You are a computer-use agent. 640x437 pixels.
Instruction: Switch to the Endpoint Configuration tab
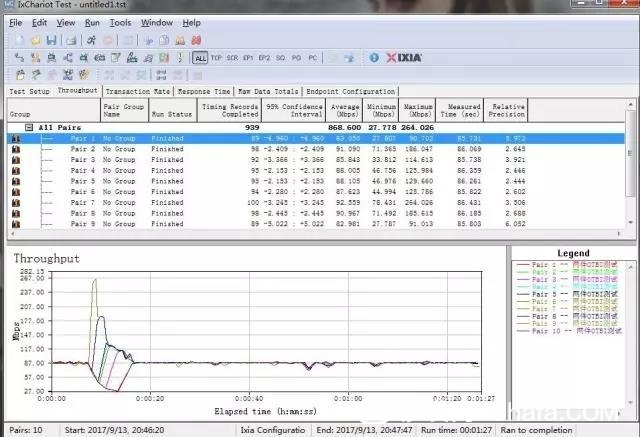[x=351, y=91]
